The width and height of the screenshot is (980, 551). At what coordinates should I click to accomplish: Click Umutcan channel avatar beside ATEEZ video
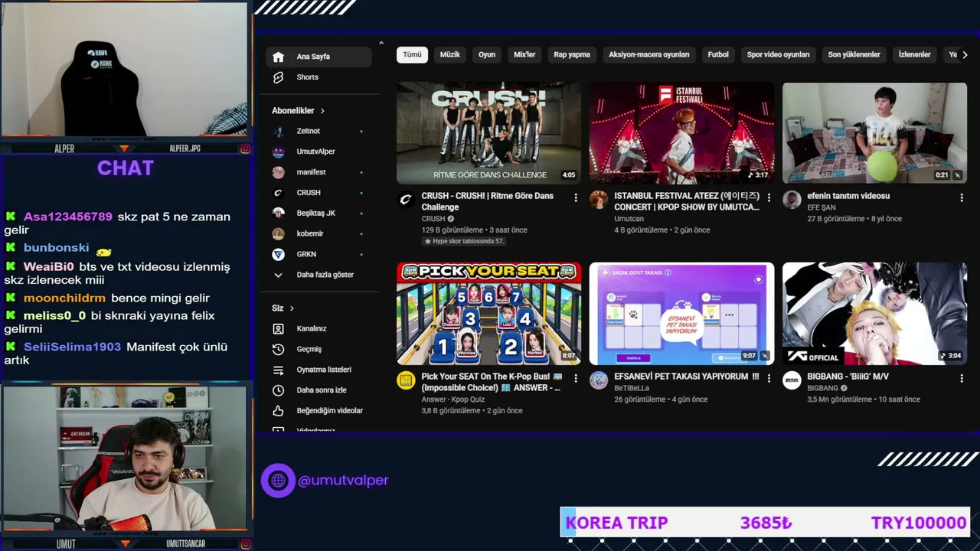tap(599, 200)
